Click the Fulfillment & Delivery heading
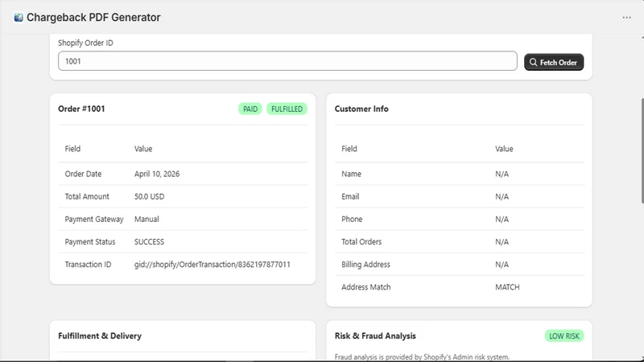This screenshot has width=644, height=362. click(100, 335)
